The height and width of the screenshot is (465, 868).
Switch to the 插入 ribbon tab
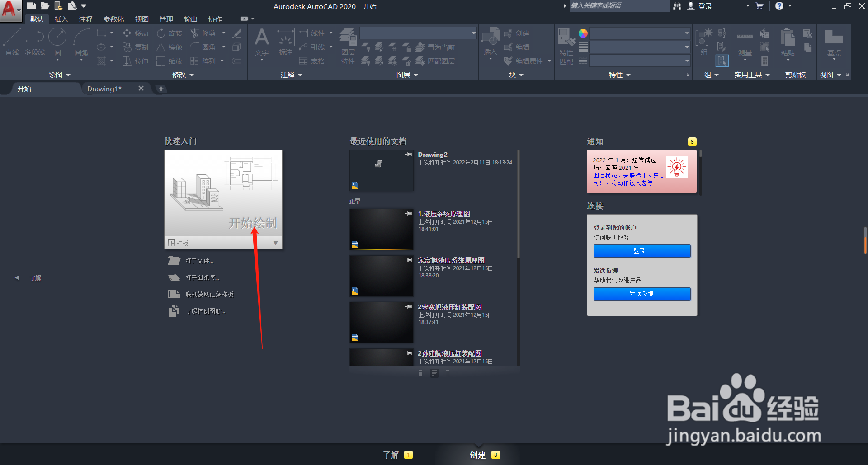61,19
